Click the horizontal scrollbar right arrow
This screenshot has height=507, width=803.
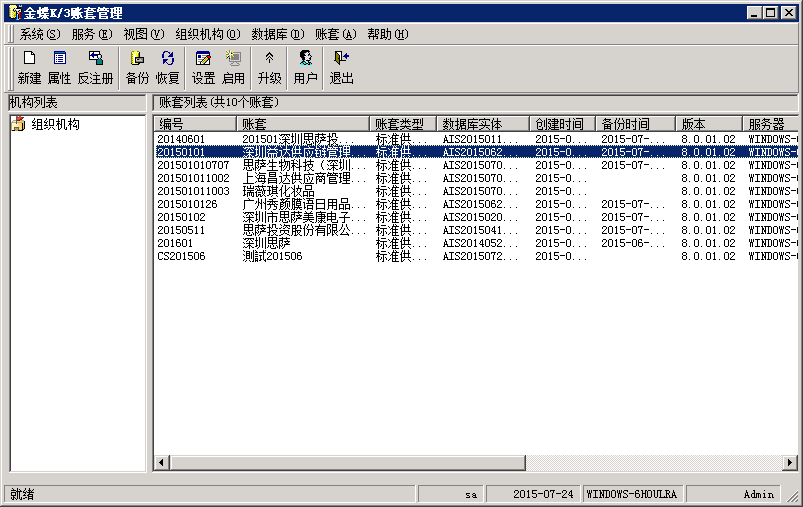pos(790,463)
